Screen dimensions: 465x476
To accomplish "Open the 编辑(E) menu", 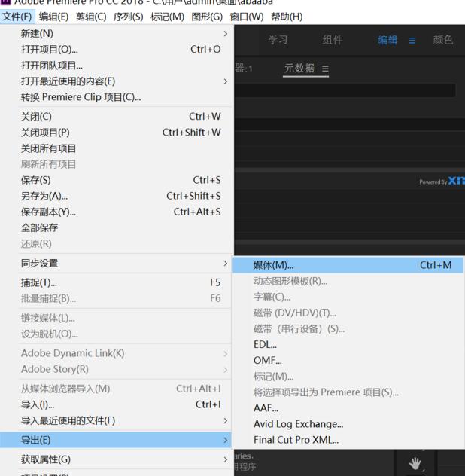I will coord(53,17).
